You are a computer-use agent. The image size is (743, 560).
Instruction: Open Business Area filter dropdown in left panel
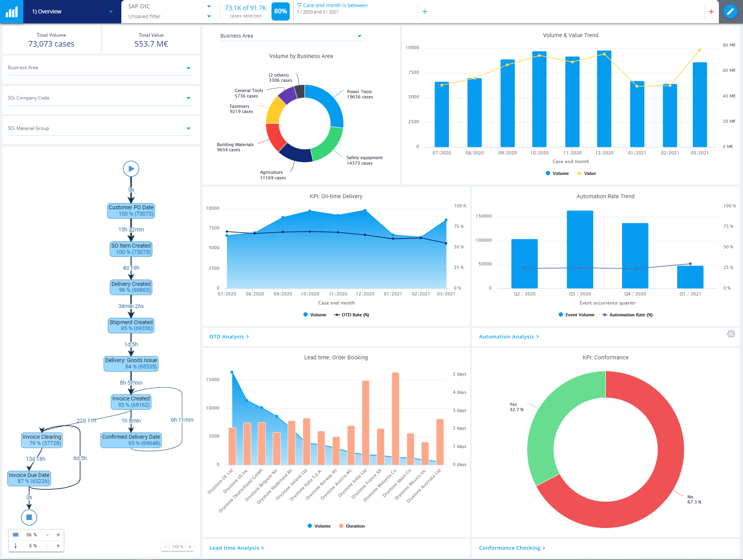[100, 68]
